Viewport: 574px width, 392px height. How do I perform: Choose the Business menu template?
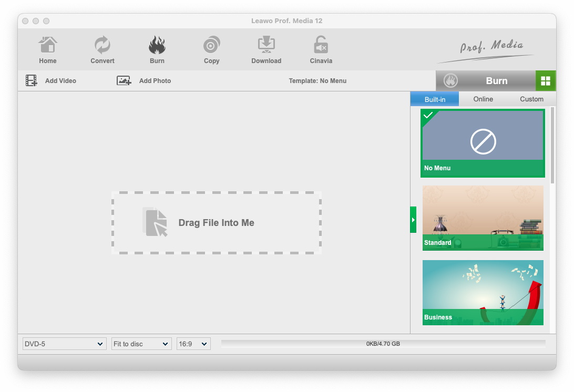[483, 293]
